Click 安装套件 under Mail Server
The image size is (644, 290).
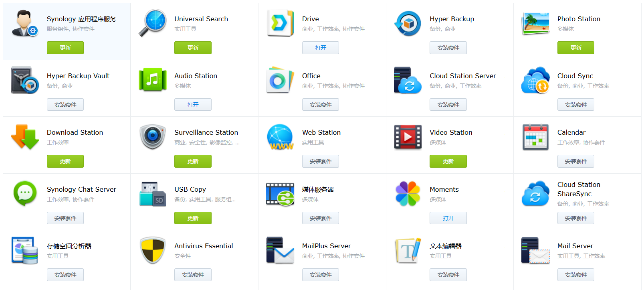[x=576, y=275]
